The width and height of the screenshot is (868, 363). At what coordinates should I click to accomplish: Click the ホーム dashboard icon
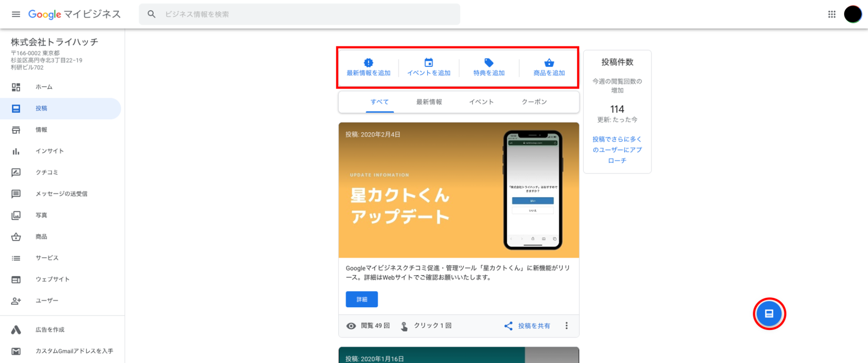pyautogui.click(x=16, y=87)
